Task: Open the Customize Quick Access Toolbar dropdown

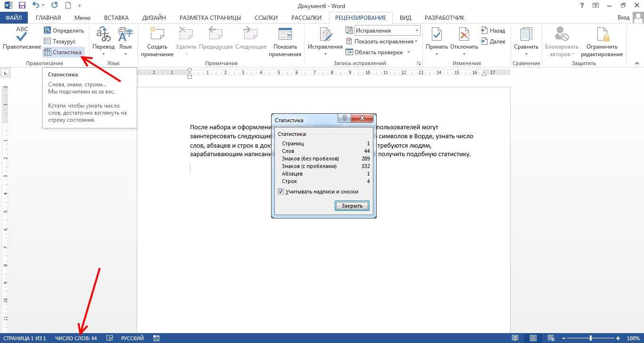Action: [x=79, y=6]
